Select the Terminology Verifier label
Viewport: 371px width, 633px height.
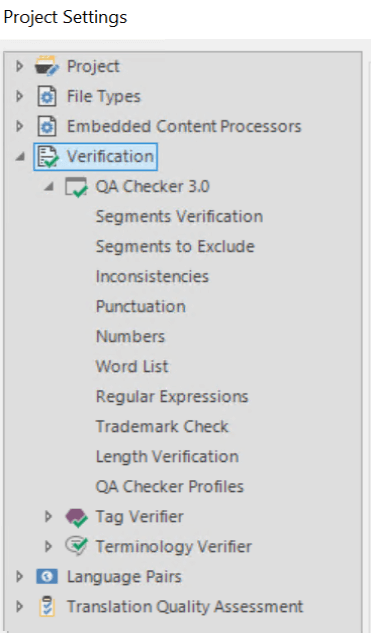(x=174, y=547)
